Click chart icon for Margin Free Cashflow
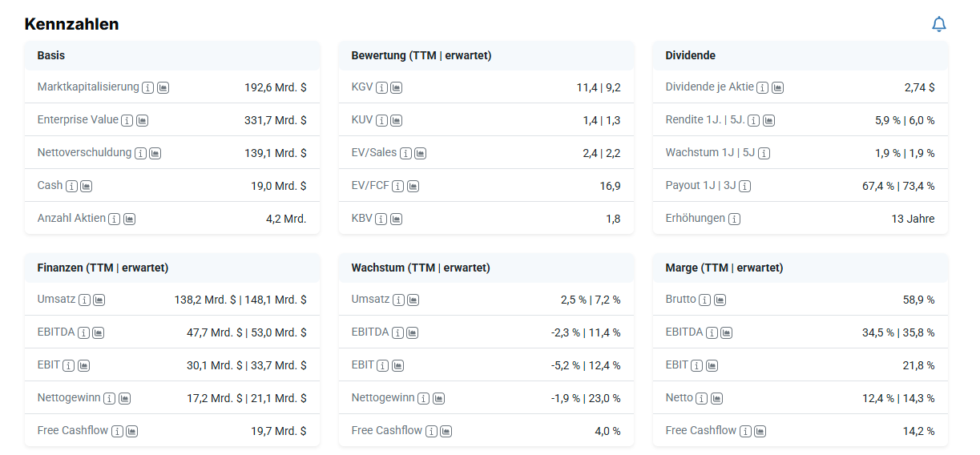 tap(761, 431)
